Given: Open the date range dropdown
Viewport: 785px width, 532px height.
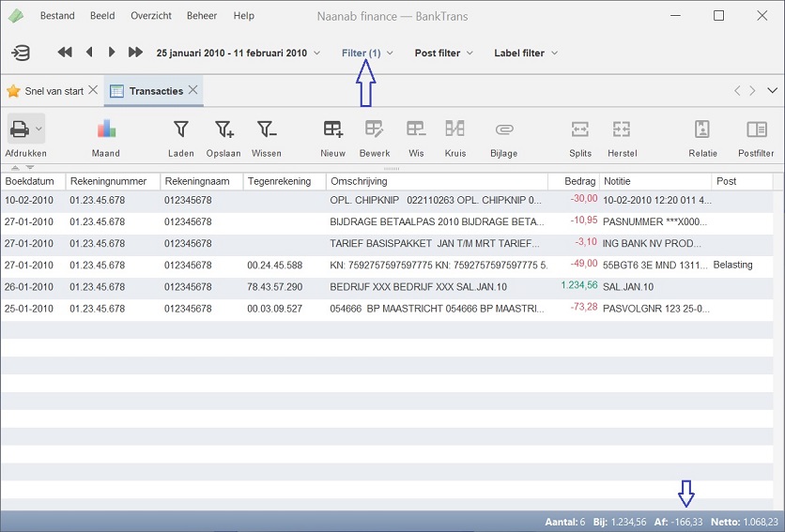Looking at the screenshot, I should pos(238,53).
